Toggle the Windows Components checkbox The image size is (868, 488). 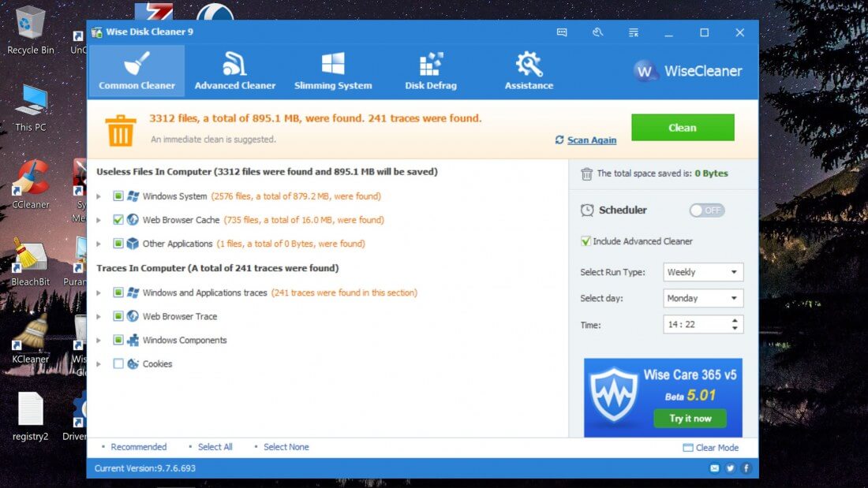click(118, 340)
